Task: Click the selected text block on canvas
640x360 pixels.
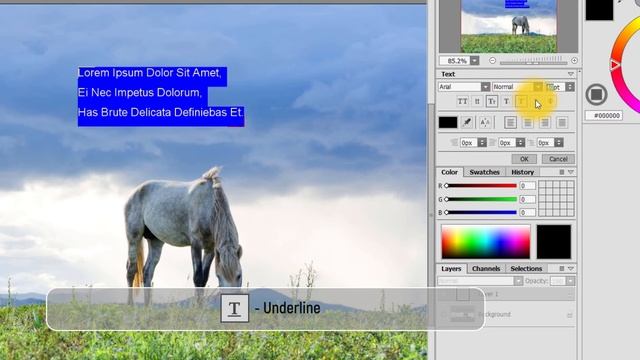Action: (x=161, y=96)
